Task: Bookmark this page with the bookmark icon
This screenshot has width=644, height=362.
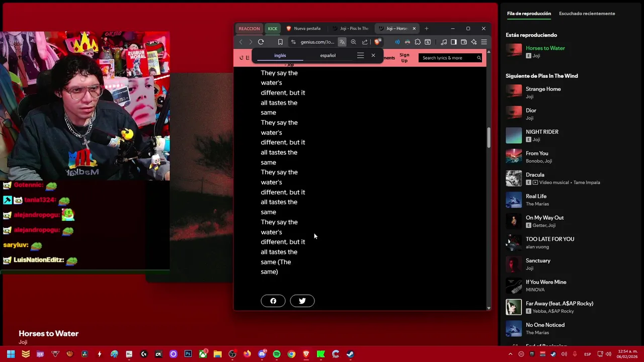Action: pyautogui.click(x=280, y=42)
